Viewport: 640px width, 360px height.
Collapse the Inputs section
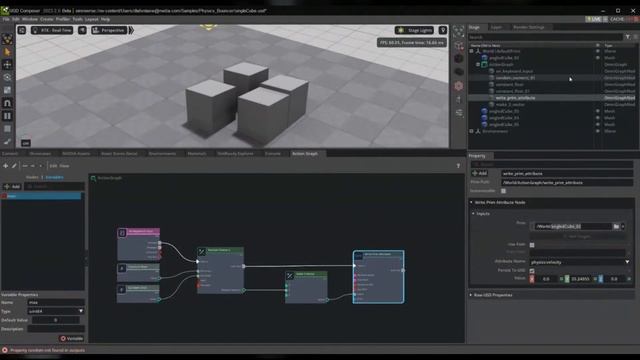tap(473, 213)
